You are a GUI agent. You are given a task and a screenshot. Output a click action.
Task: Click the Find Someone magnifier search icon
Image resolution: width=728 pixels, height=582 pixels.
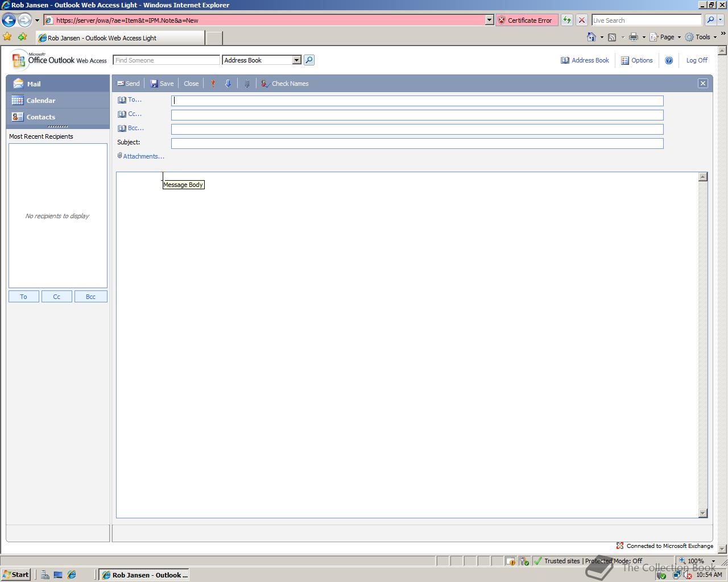309,60
